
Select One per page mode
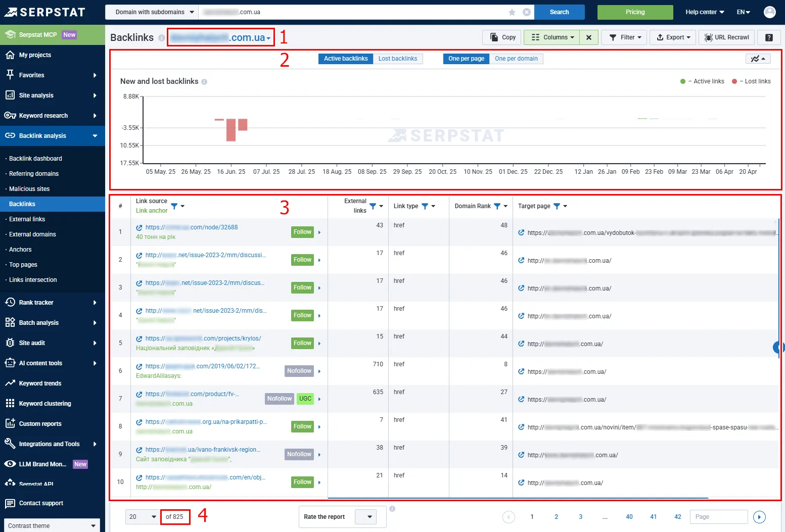tap(466, 59)
